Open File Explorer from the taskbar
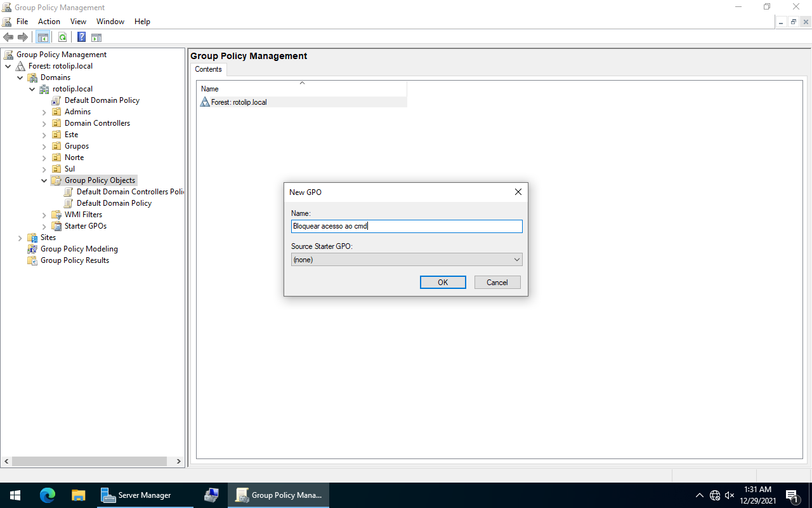The image size is (812, 508). 78,495
